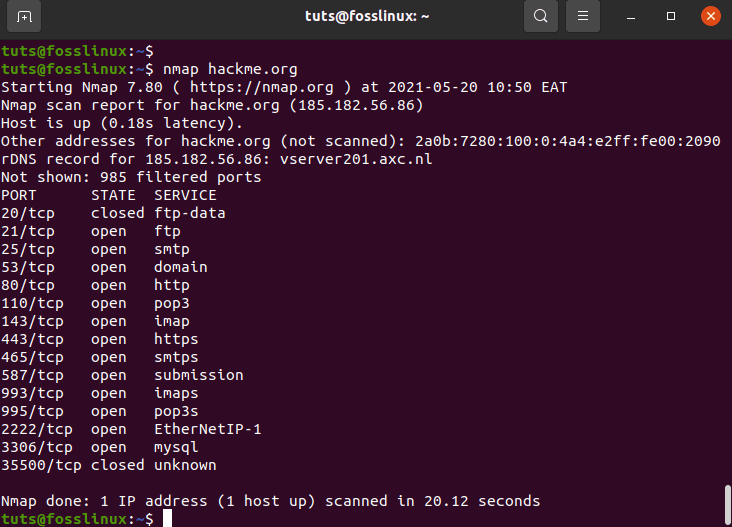The image size is (732, 527).
Task: Minimize the terminal window
Action: (x=631, y=17)
